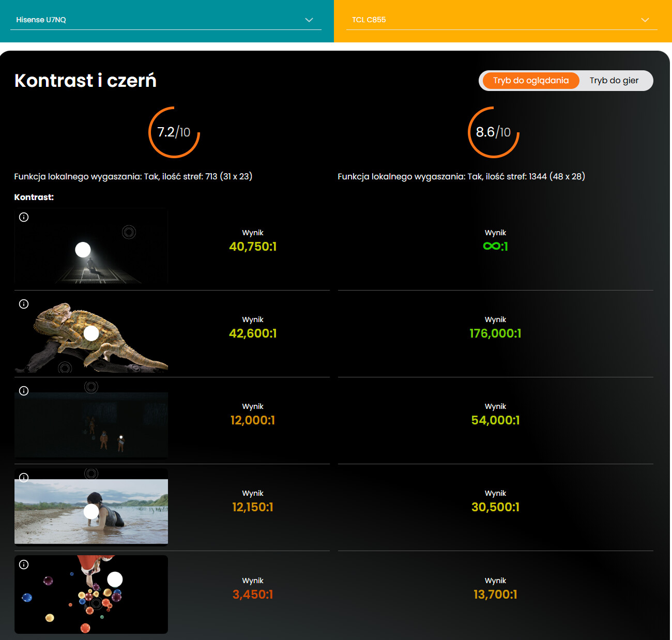This screenshot has height=640, width=672.
Task: Open the colorful balls test scene thumbnail
Action: coord(91,595)
